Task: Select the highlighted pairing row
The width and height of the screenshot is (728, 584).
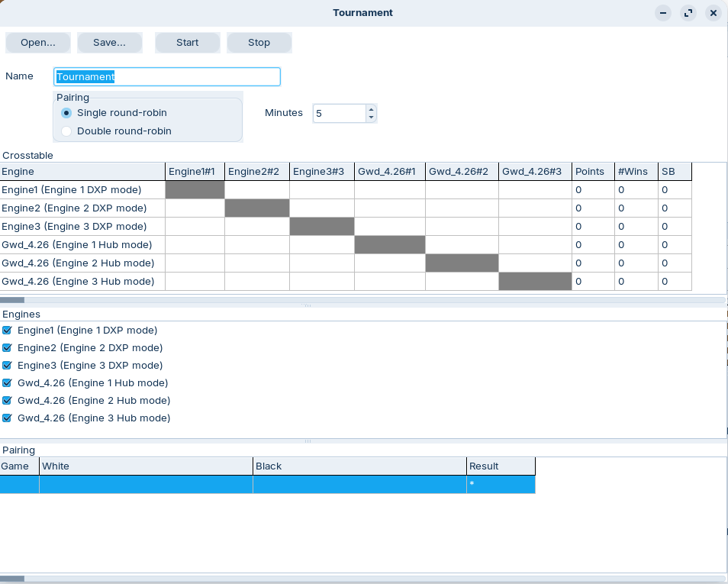Action: tap(267, 485)
